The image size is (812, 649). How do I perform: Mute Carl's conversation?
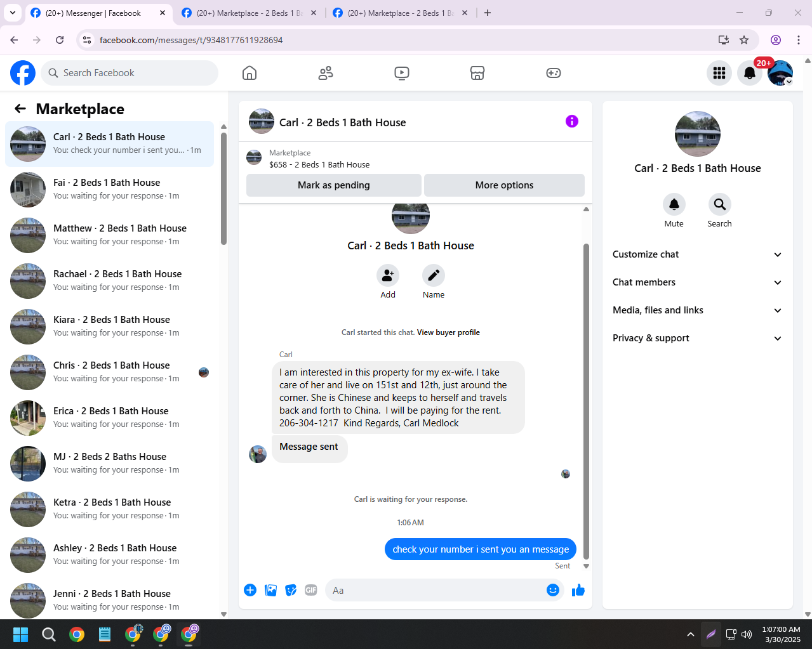coord(674,204)
